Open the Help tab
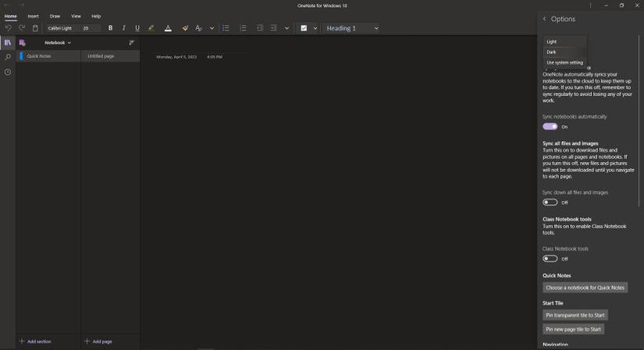The height and width of the screenshot is (350, 644). pos(96,16)
